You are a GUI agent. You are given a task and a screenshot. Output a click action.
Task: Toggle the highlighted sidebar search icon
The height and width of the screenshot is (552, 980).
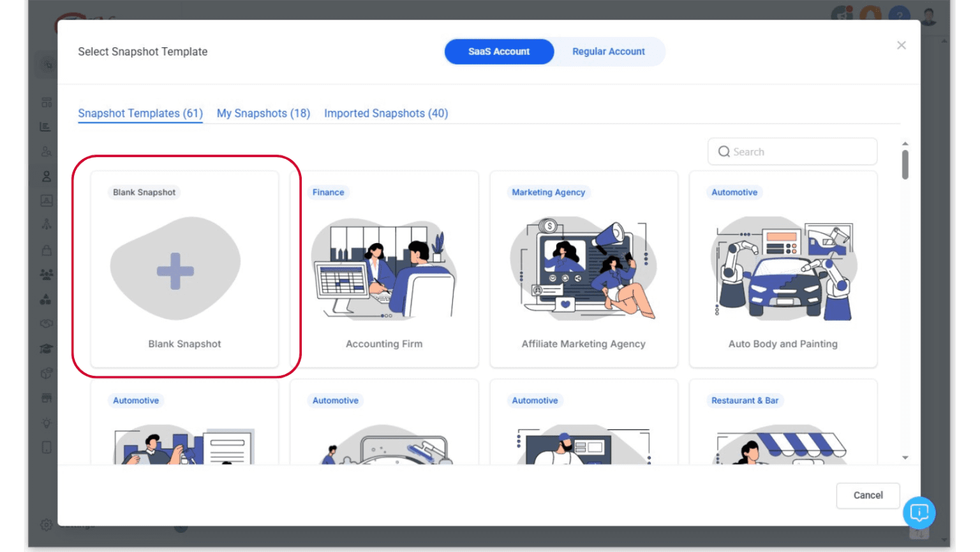(x=45, y=64)
